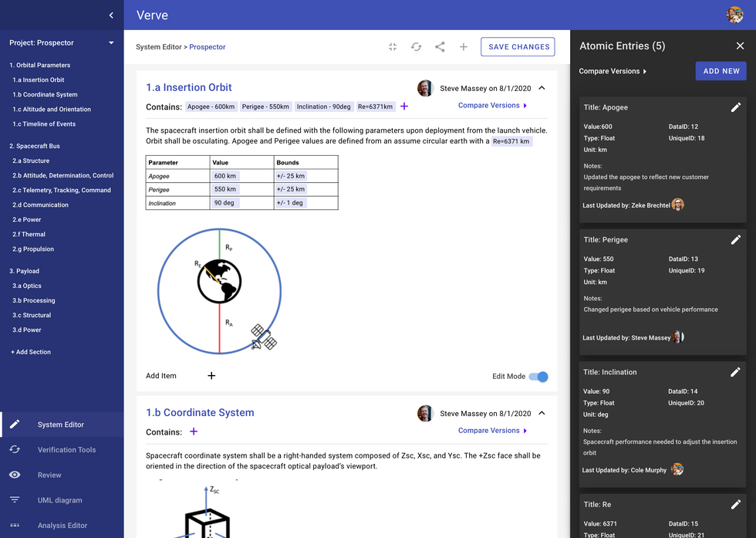Screen dimensions: 756x538
Task: Click the Analysis Editor icon
Action: click(x=15, y=525)
